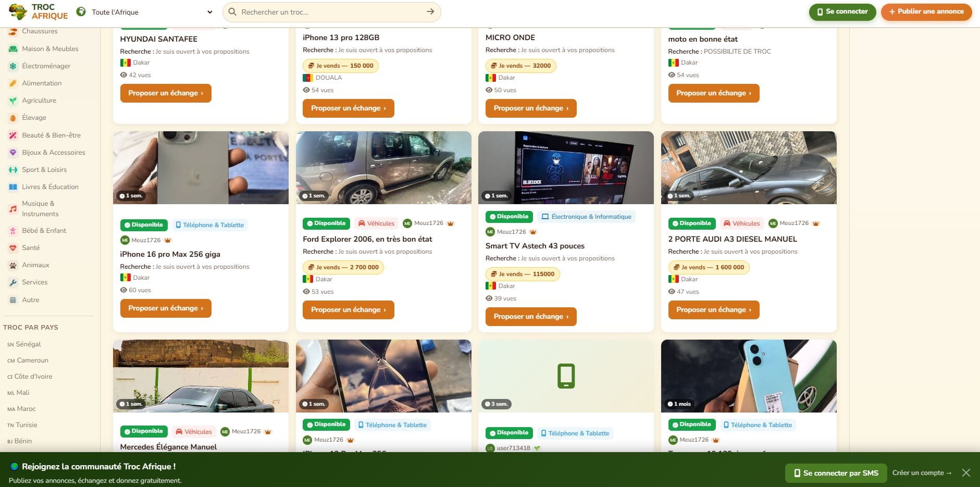Image resolution: width=980 pixels, height=487 pixels.
Task: Open the Ford Explorer 2006 listing title
Action: pyautogui.click(x=367, y=239)
